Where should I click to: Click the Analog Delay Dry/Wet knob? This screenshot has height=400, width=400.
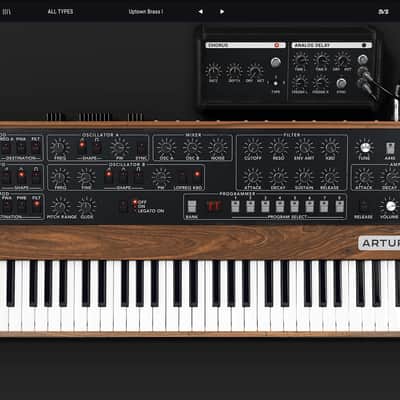click(342, 60)
